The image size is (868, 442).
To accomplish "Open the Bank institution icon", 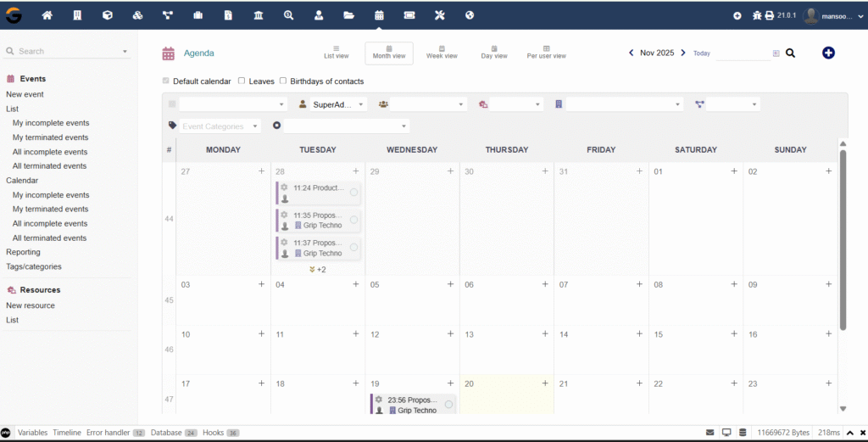I will 259,15.
